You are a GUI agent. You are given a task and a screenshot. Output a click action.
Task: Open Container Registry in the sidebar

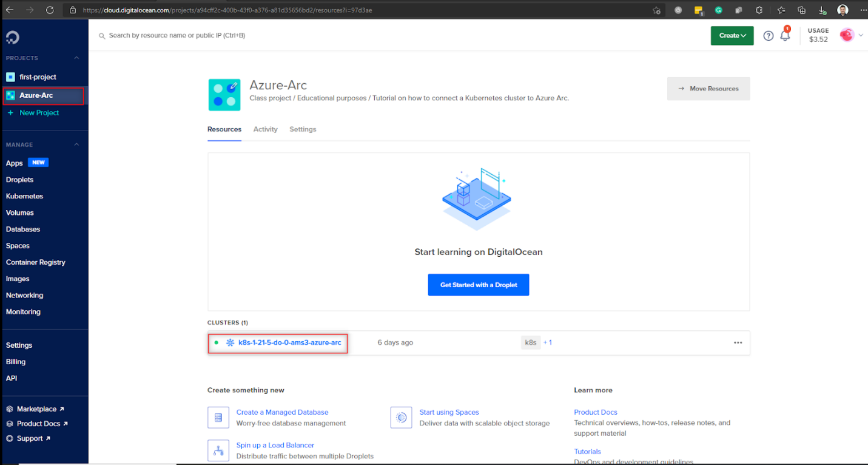point(36,262)
